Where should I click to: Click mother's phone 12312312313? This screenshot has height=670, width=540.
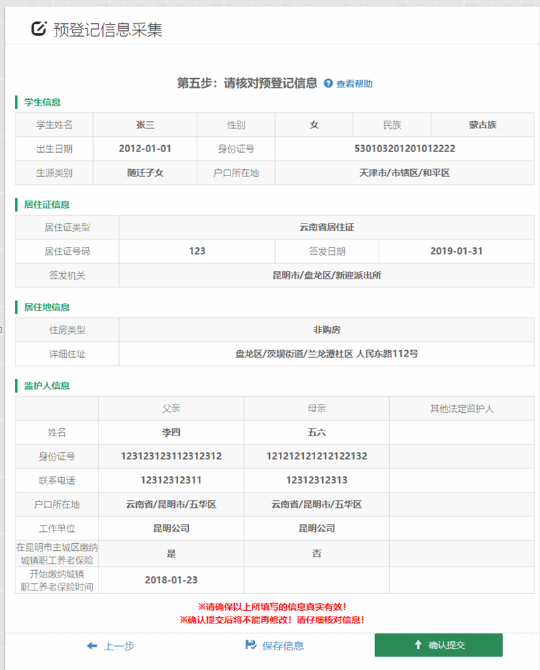[x=317, y=480]
